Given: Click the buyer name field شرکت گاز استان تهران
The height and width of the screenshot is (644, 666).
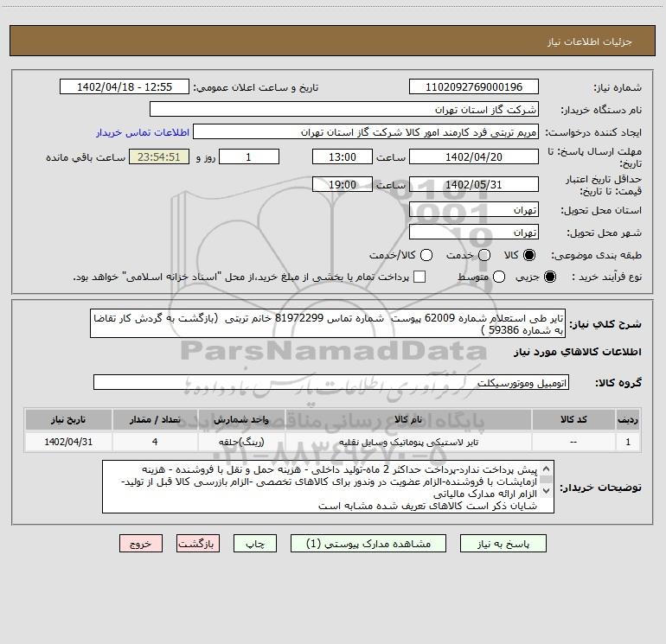Looking at the screenshot, I should 344,110.
